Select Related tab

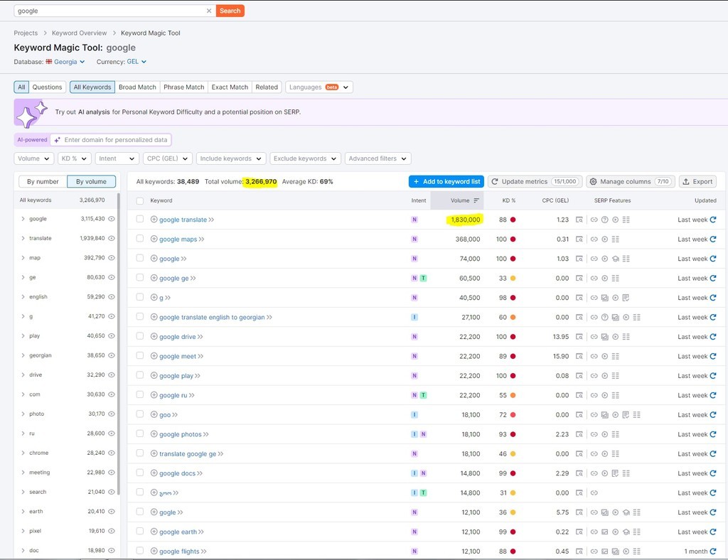(267, 87)
